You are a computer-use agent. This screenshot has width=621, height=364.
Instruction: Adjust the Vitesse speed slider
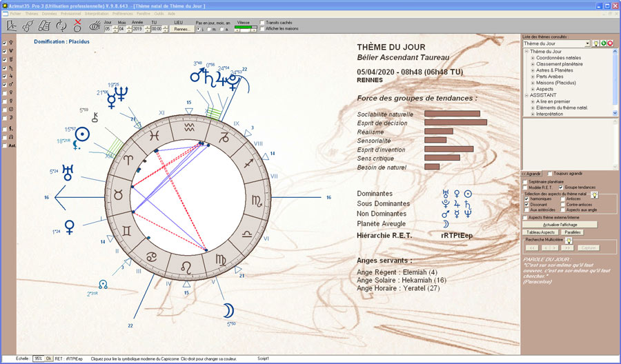click(245, 29)
